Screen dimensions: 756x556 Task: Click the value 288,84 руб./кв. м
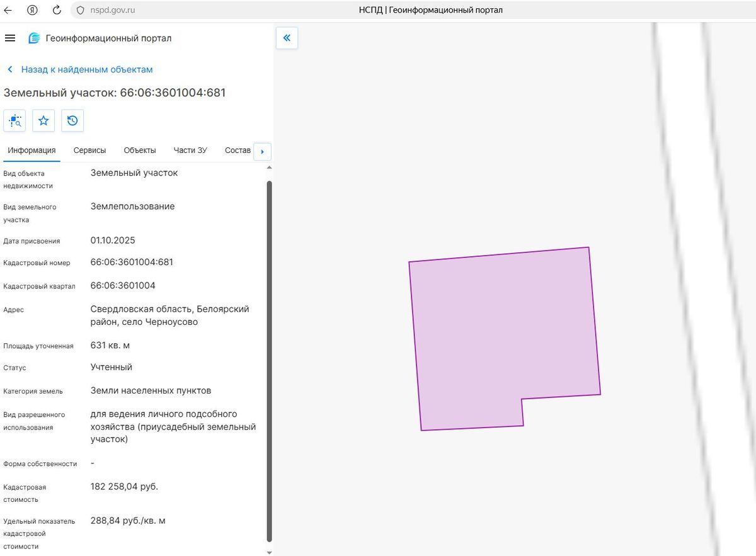point(128,521)
